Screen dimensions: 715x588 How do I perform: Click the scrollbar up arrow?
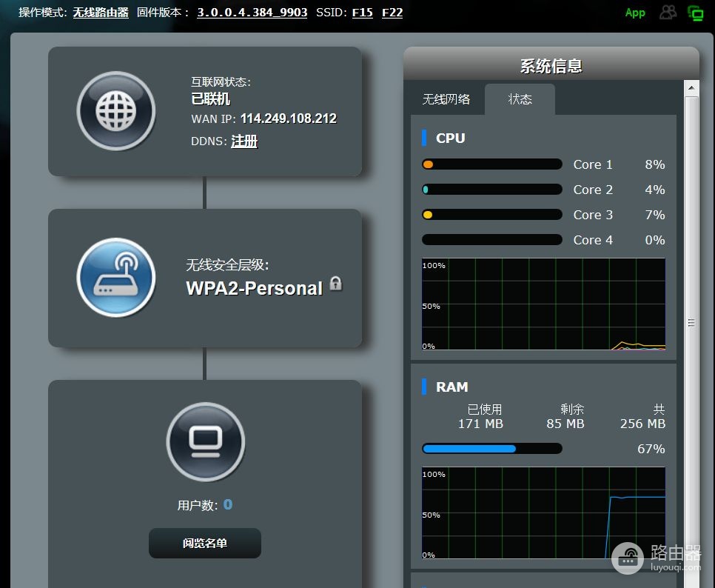(692, 87)
